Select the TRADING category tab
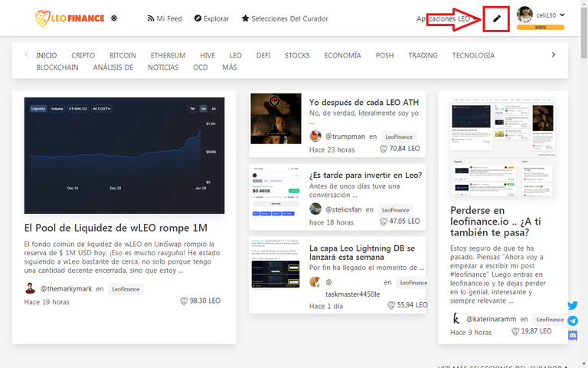 coord(423,55)
